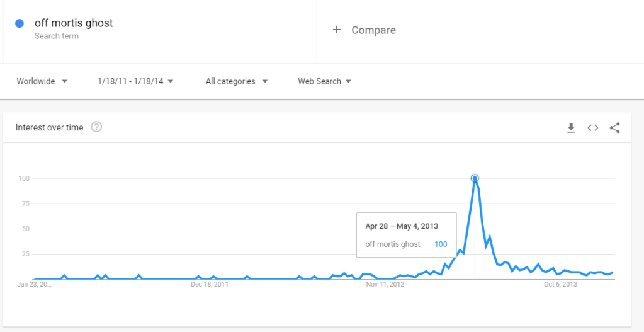The image size is (644, 332).
Task: Click the "Search term" subtitle label
Action: (x=57, y=37)
